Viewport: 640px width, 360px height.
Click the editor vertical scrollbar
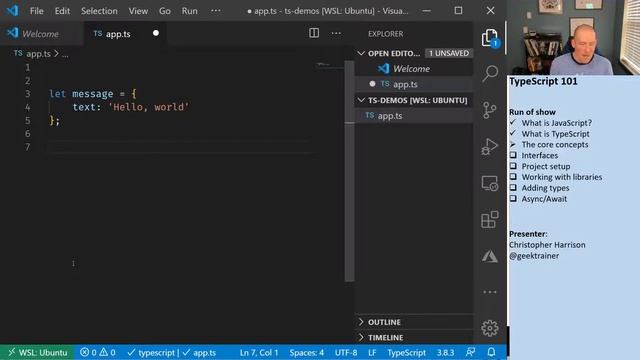coord(349,171)
